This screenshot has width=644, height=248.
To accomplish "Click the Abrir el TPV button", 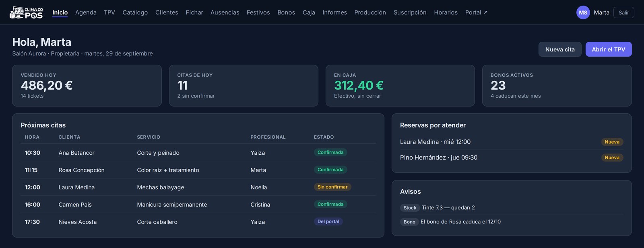I will point(609,49).
